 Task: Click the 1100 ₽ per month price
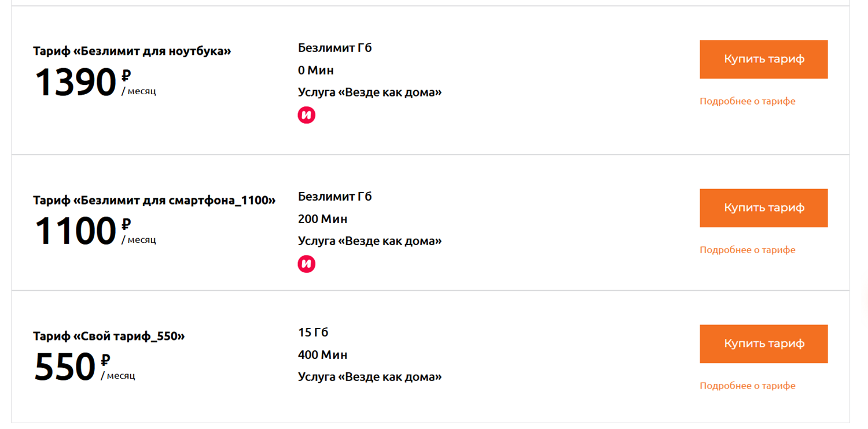[x=95, y=230]
